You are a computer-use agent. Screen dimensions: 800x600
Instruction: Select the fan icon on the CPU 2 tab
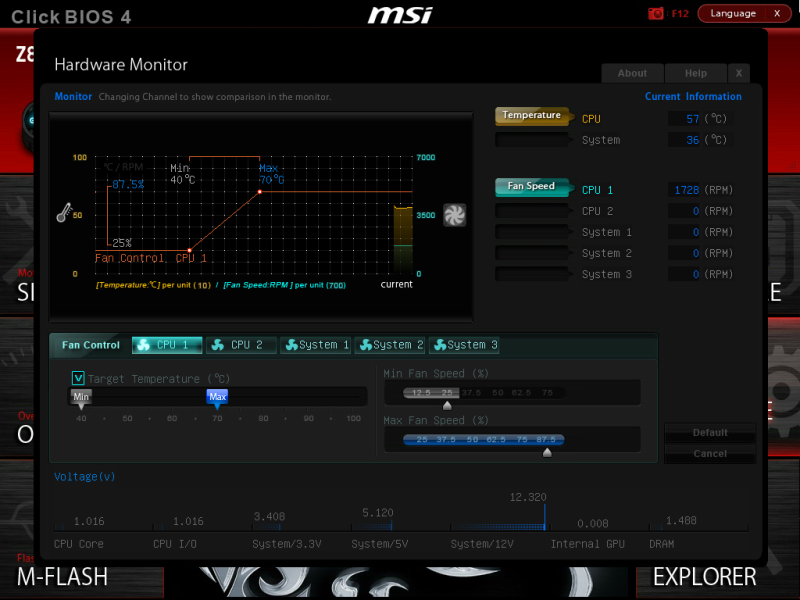click(x=217, y=345)
